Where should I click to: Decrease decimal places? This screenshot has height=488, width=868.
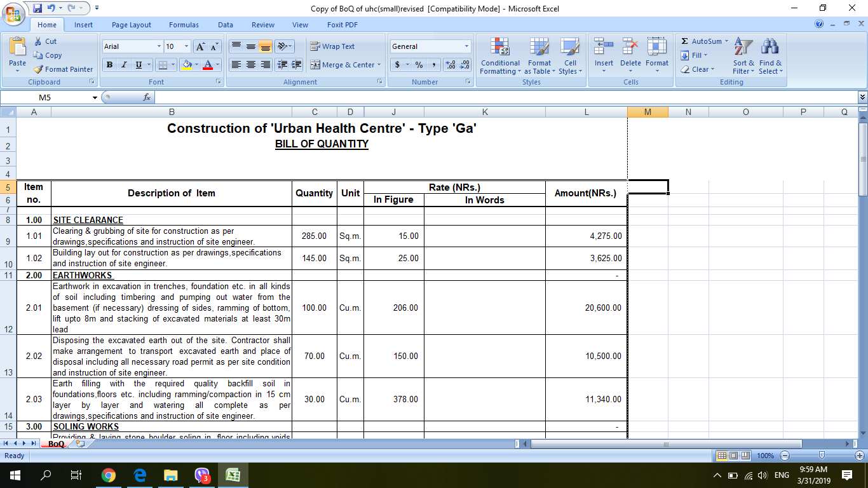pos(465,65)
